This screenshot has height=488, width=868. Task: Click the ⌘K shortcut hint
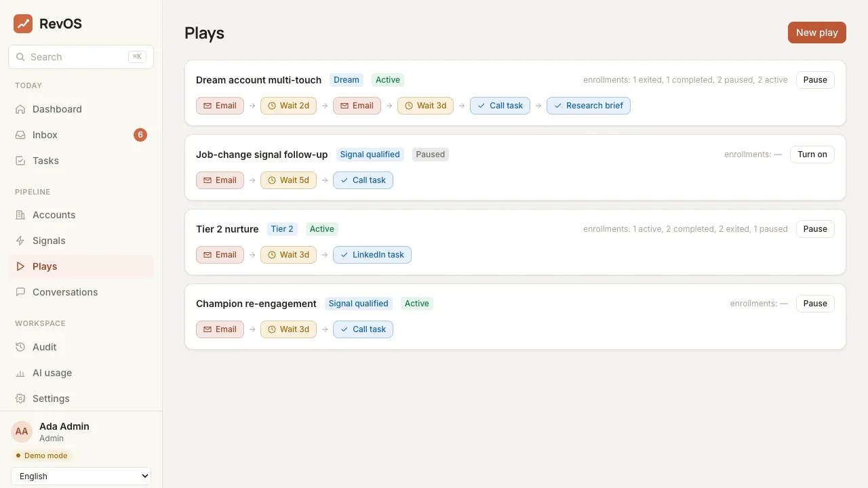pos(137,57)
